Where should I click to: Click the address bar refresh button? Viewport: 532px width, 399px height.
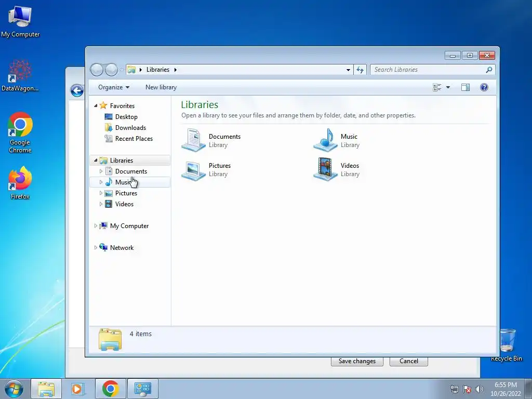(360, 70)
